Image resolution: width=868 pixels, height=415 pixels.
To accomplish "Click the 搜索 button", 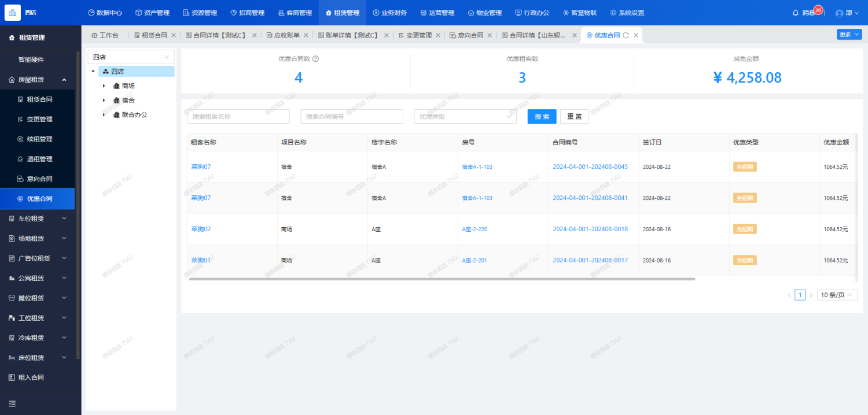I will pyautogui.click(x=542, y=116).
